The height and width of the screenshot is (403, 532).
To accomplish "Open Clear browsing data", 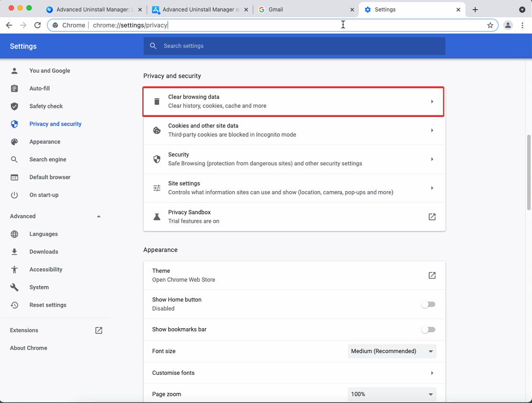I will pos(294,102).
